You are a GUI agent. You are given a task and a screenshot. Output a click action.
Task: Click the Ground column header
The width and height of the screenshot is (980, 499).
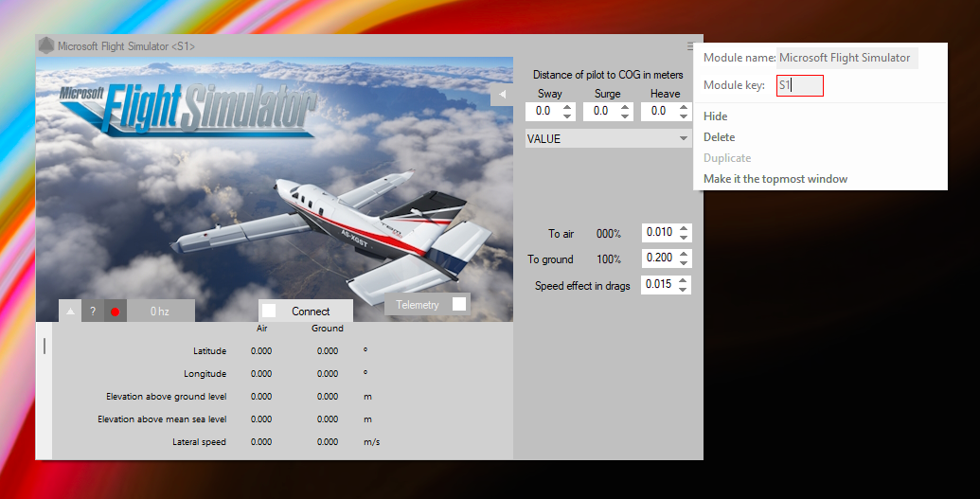pos(327,329)
